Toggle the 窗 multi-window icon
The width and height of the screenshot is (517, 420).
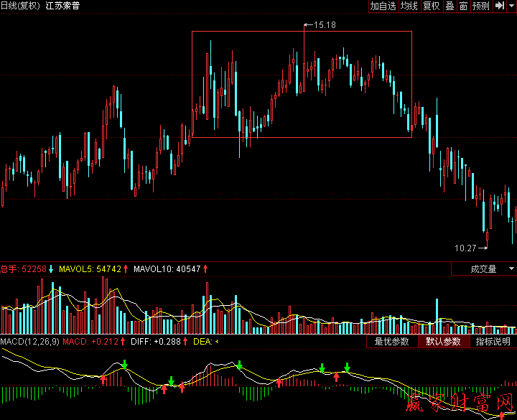pyautogui.click(x=464, y=6)
